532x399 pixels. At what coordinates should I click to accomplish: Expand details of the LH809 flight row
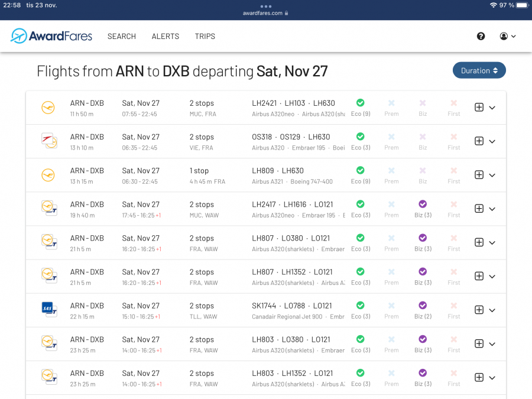point(492,175)
